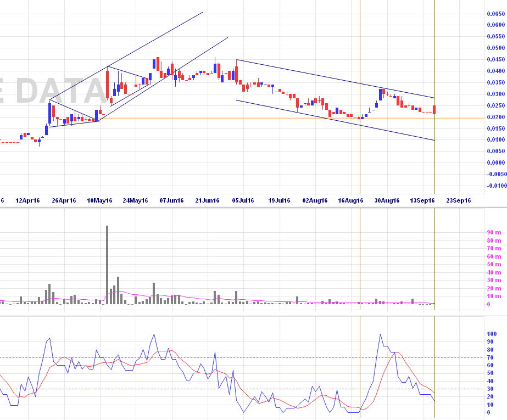Select the 26Apr16 date axis label
Viewport: 507px width, 420px height.
click(64, 200)
